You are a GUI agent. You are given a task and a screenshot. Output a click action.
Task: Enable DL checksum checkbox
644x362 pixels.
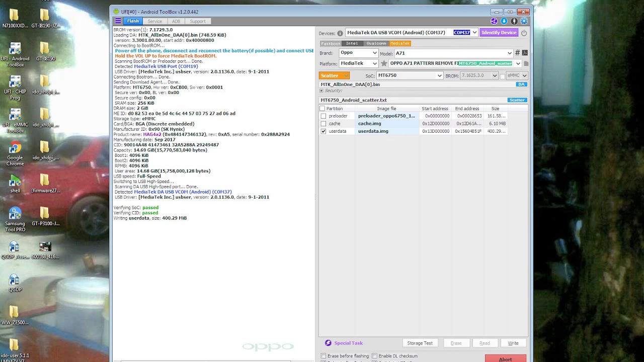(x=375, y=356)
